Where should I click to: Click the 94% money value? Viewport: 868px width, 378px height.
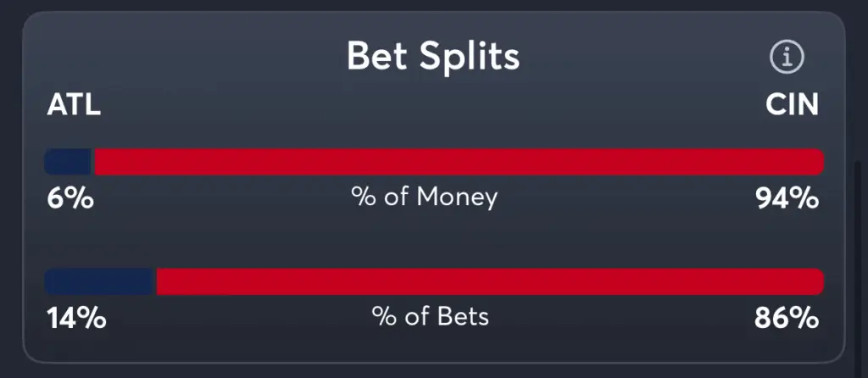pyautogui.click(x=787, y=198)
